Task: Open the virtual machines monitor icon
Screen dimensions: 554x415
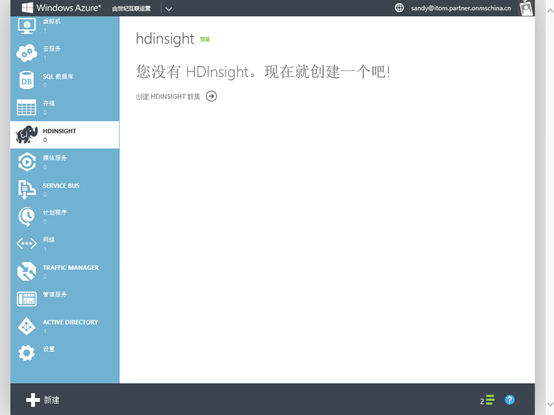Action: 26,26
